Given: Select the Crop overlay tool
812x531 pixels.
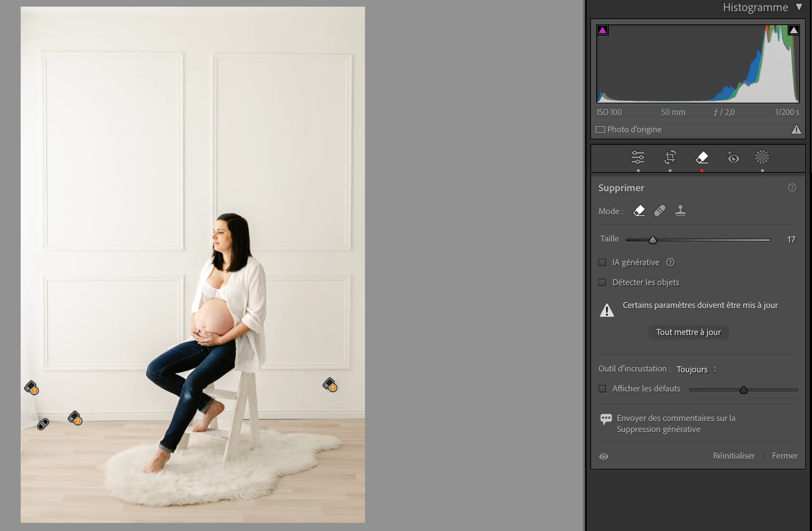Looking at the screenshot, I should [x=670, y=158].
